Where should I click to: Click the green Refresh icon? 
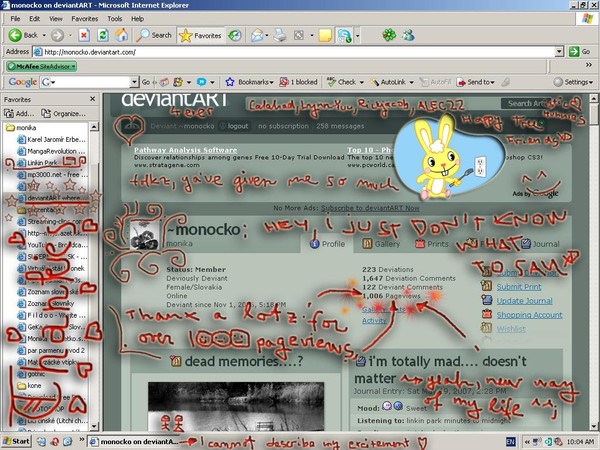[x=103, y=36]
